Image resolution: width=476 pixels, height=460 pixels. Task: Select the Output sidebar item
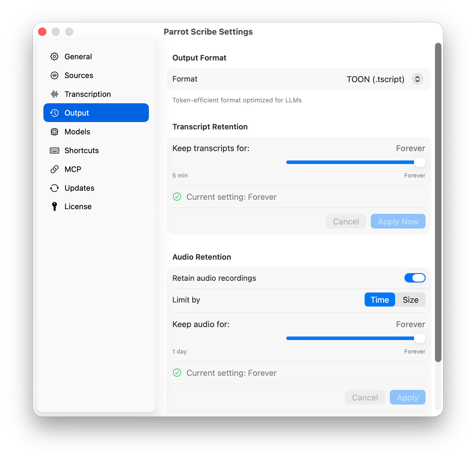(96, 113)
